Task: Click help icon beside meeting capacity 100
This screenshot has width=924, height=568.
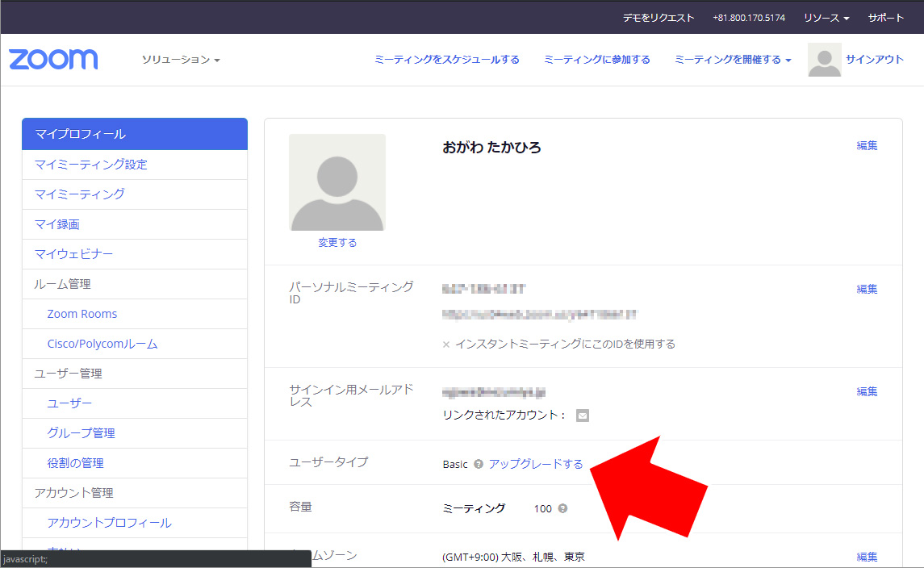Action: click(x=562, y=508)
